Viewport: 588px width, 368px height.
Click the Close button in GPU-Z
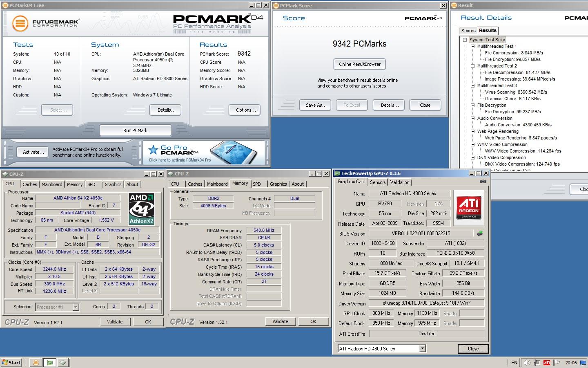pyautogui.click(x=473, y=349)
